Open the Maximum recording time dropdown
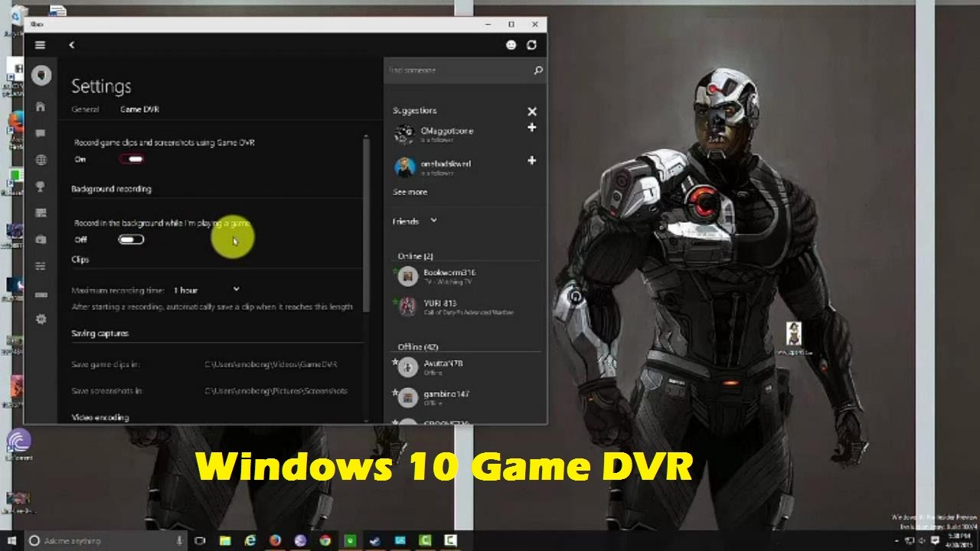 pyautogui.click(x=206, y=290)
